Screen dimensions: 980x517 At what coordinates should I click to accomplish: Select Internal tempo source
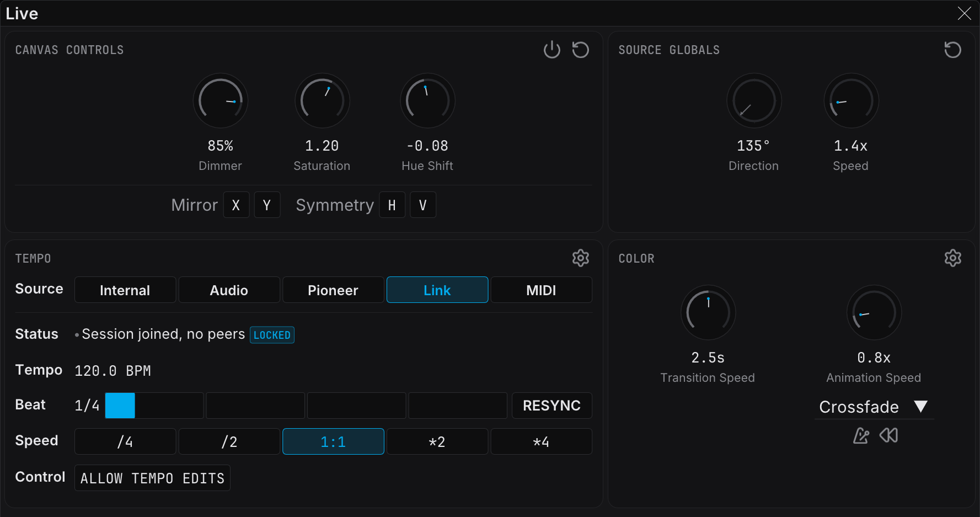pyautogui.click(x=125, y=290)
